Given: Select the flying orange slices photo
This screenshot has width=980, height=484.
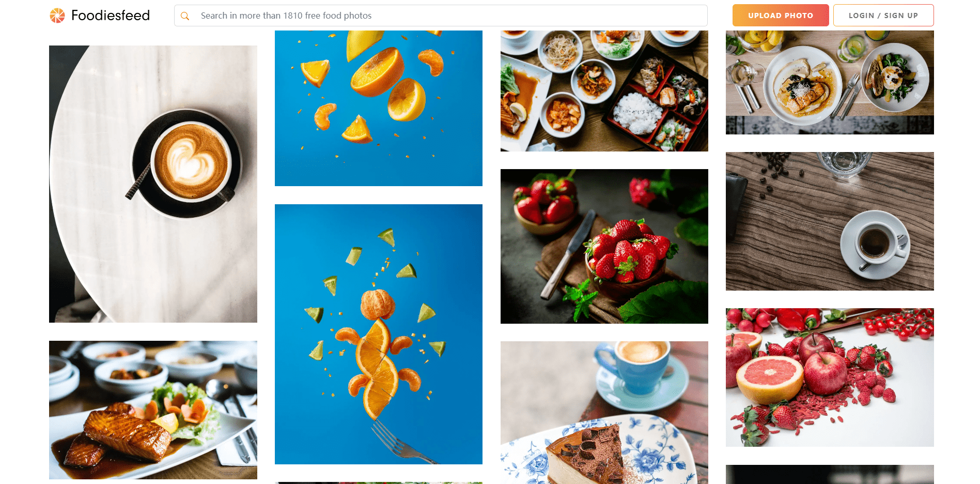Looking at the screenshot, I should coord(379,108).
